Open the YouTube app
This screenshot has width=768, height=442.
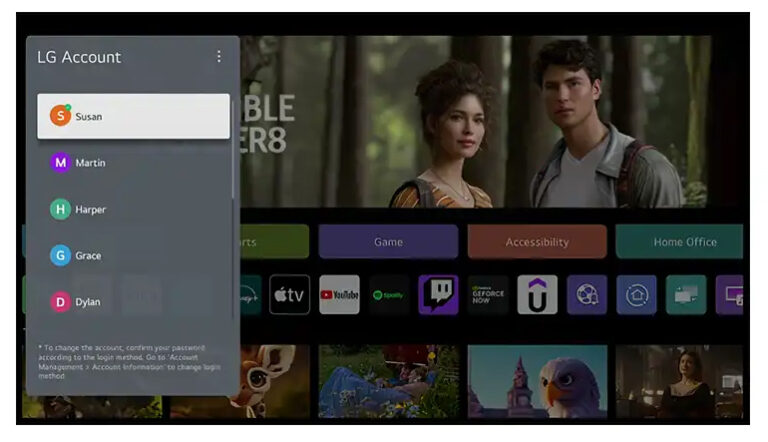[339, 295]
